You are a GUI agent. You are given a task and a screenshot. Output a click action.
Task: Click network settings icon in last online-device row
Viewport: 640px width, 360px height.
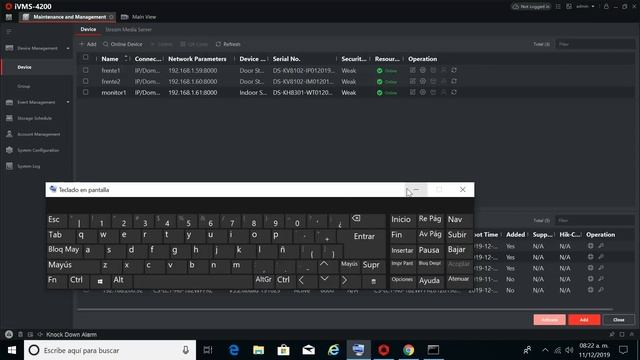tap(590, 290)
